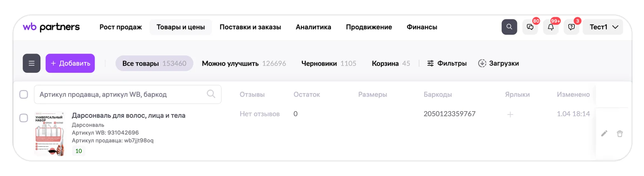644x176 pixels.
Task: Add a label with the plus icon under Ярлыки
Action: 510,114
